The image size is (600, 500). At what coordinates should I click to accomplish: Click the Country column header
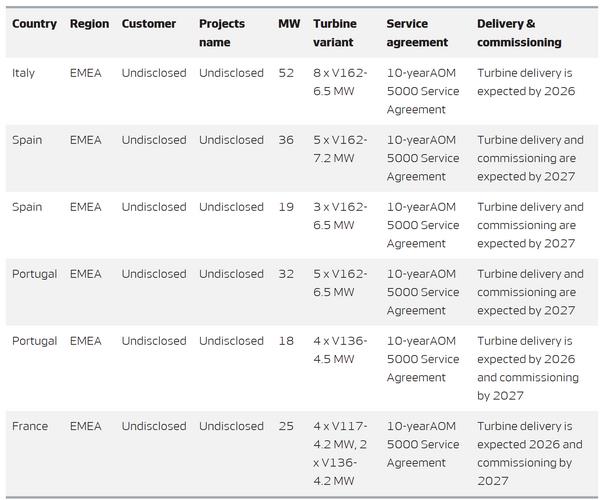[x=34, y=24]
